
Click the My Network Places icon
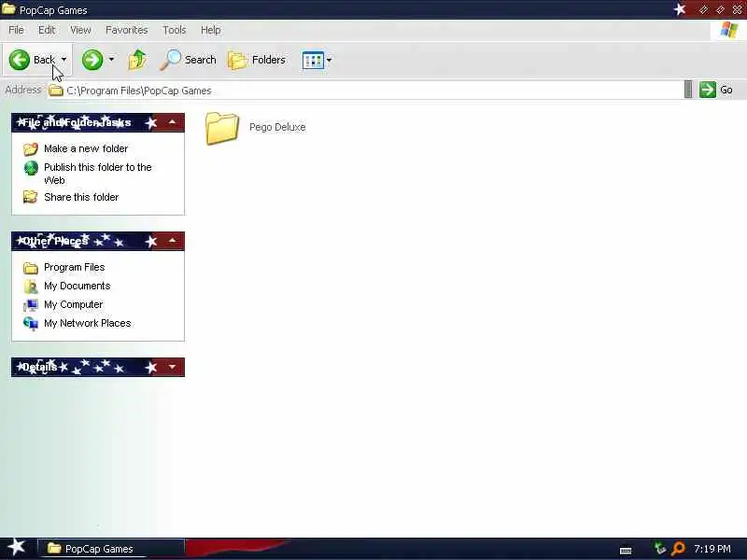pos(31,323)
